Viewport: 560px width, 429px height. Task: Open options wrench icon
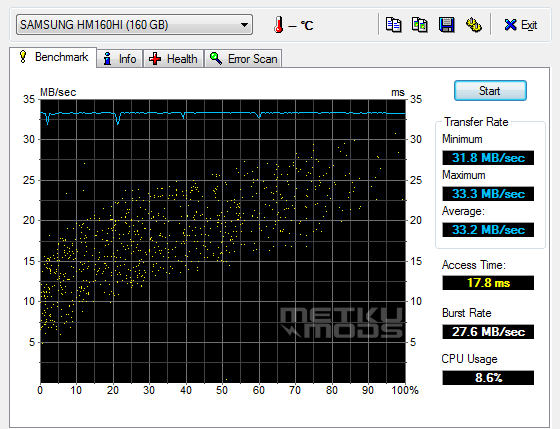click(x=474, y=25)
